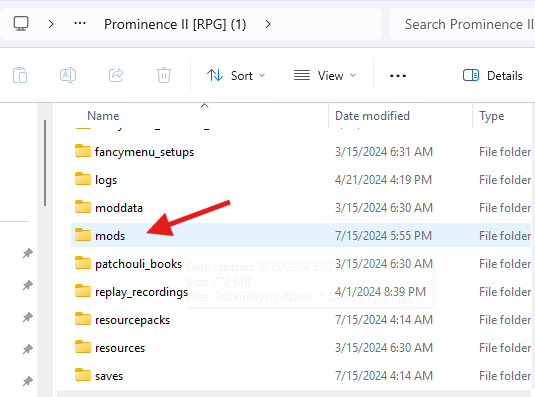Click date 7/15/2024 5:55 PM of mods
Viewport: 535px width, 397px height.
click(x=383, y=236)
